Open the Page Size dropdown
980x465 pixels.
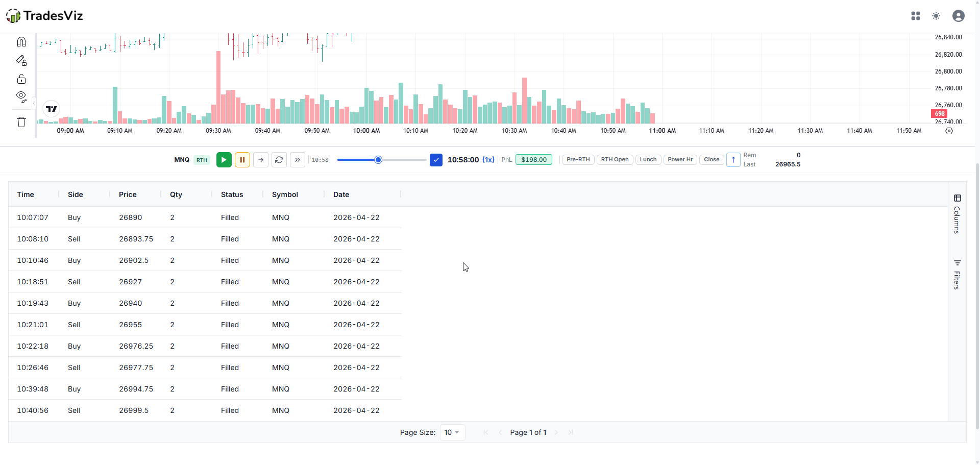click(452, 432)
